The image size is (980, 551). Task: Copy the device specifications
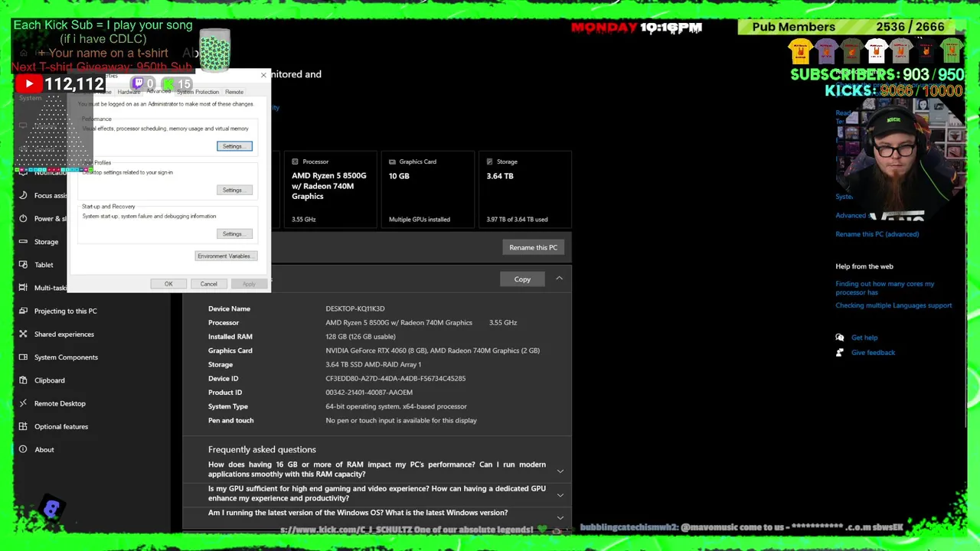[522, 279]
